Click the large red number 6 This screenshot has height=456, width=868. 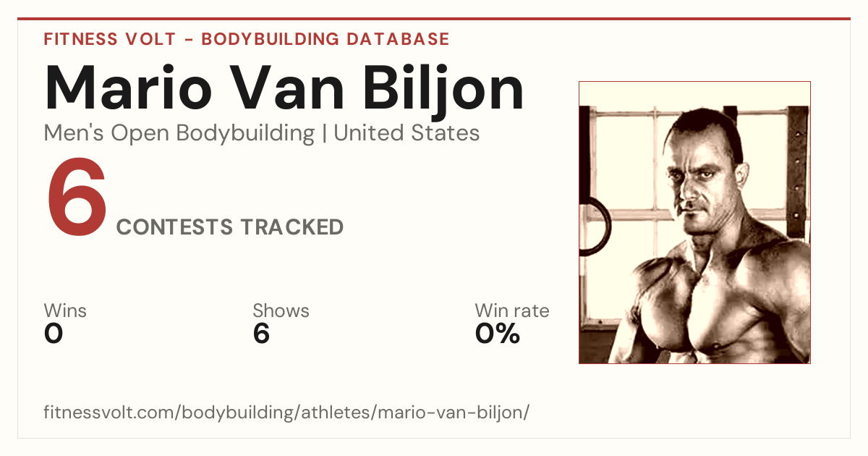77,200
